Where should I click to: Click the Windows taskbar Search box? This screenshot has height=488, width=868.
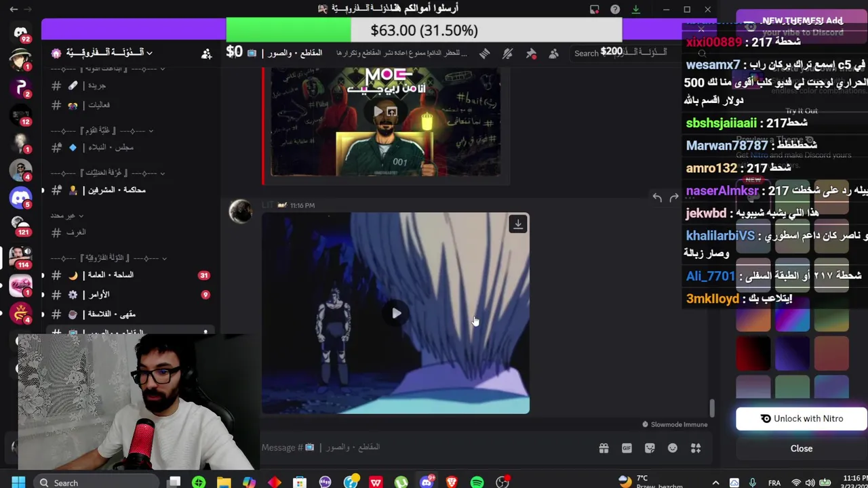click(95, 483)
